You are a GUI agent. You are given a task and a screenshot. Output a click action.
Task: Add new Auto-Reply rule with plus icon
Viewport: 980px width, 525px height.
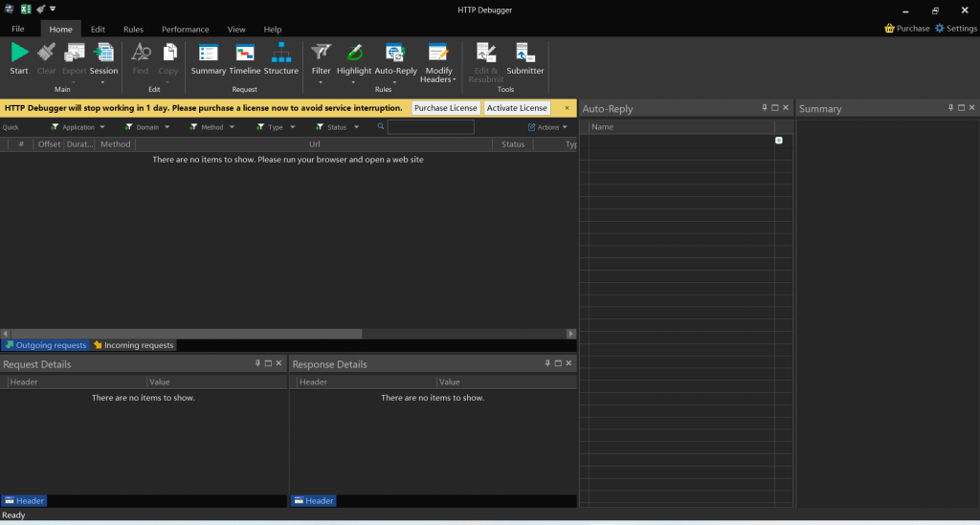click(779, 141)
